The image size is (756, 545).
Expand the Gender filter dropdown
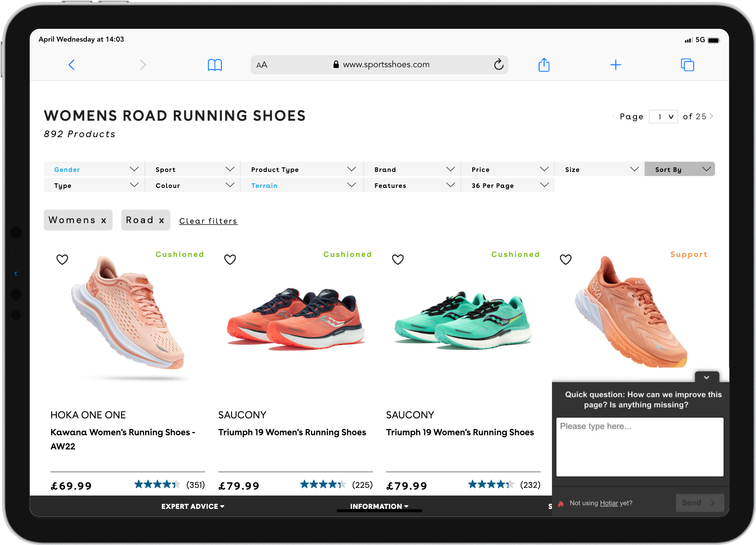pyautogui.click(x=94, y=169)
